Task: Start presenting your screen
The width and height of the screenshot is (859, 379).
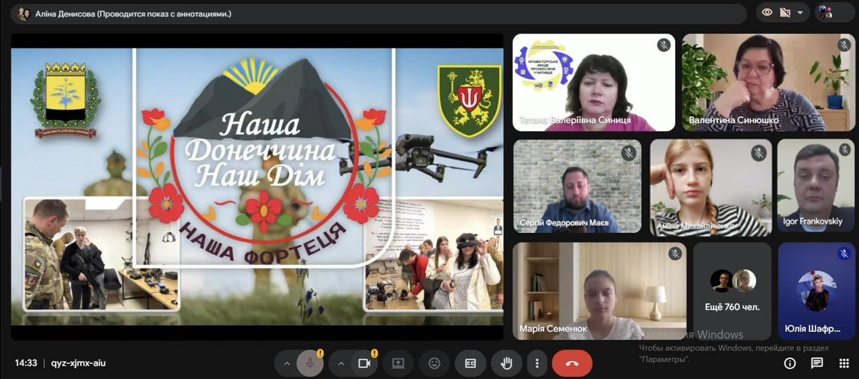Action: (398, 363)
